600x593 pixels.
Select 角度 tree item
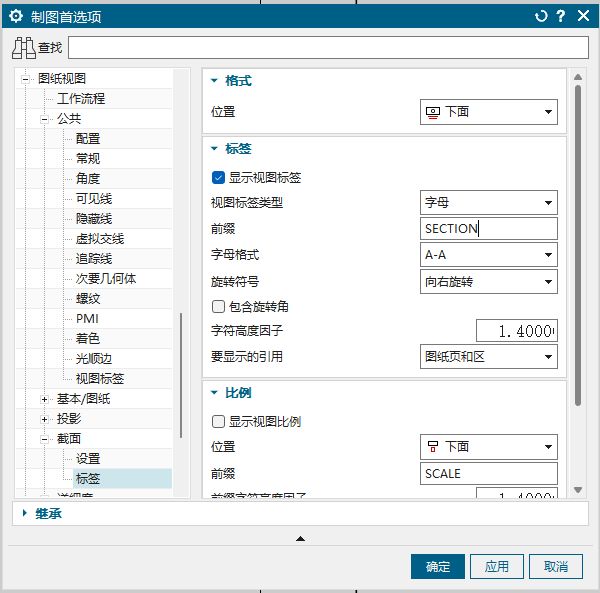pos(88,178)
